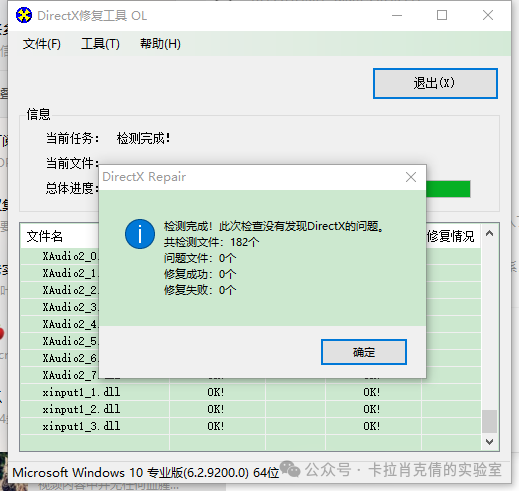Close the DirectX修复工具 main window

point(488,15)
